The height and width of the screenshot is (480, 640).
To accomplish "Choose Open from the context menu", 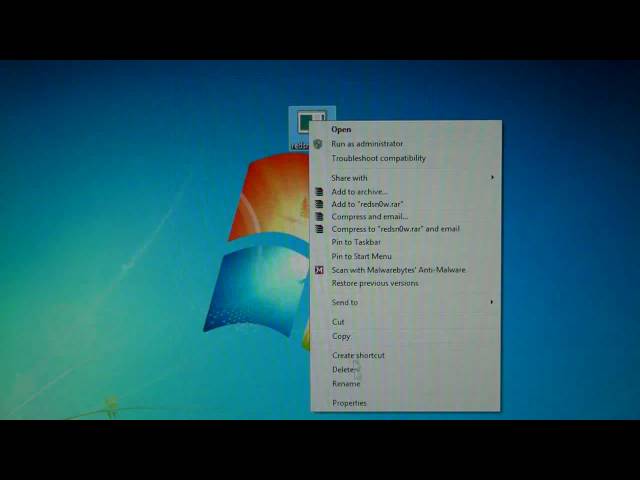I will pyautogui.click(x=341, y=129).
